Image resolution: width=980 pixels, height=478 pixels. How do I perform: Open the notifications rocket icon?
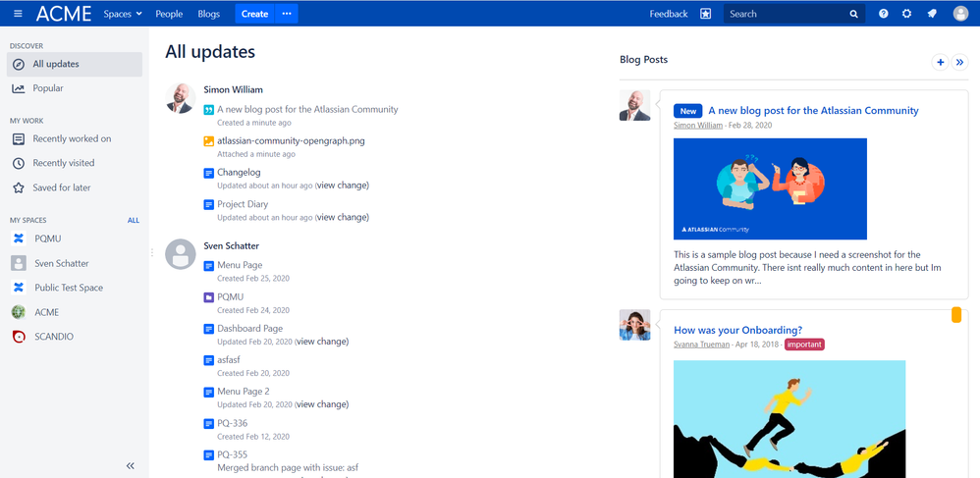[932, 14]
